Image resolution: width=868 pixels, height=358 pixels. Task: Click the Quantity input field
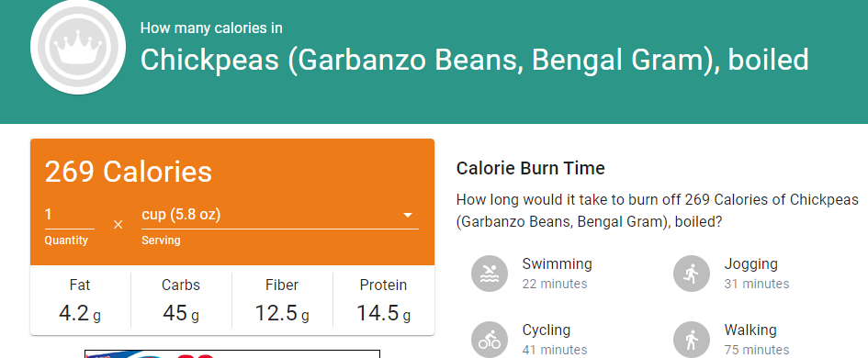coord(69,215)
